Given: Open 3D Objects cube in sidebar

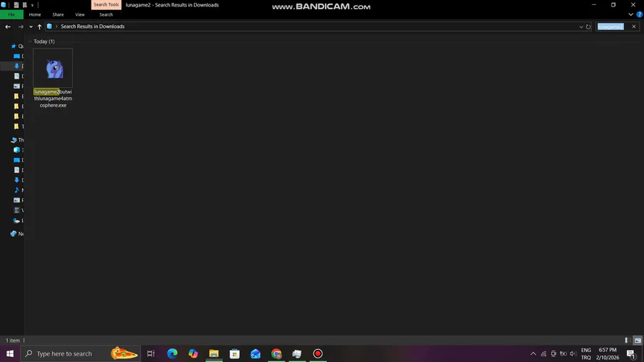Looking at the screenshot, I should point(17,150).
